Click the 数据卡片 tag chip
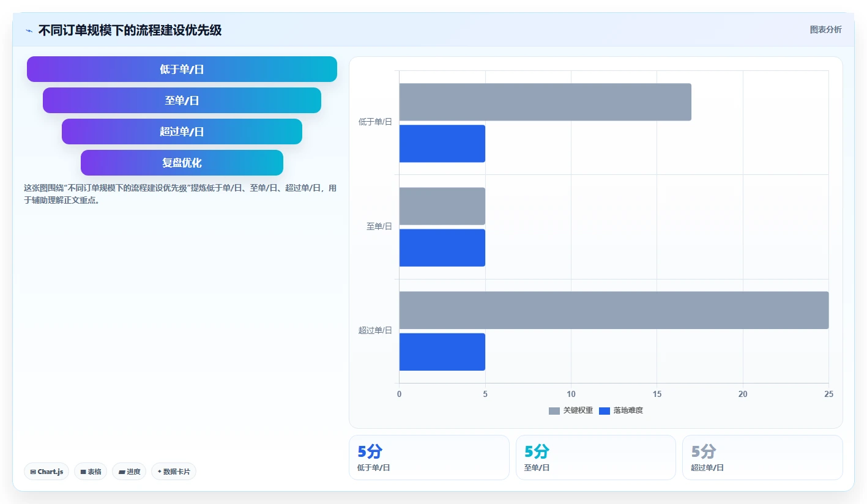867x504 pixels. point(174,472)
